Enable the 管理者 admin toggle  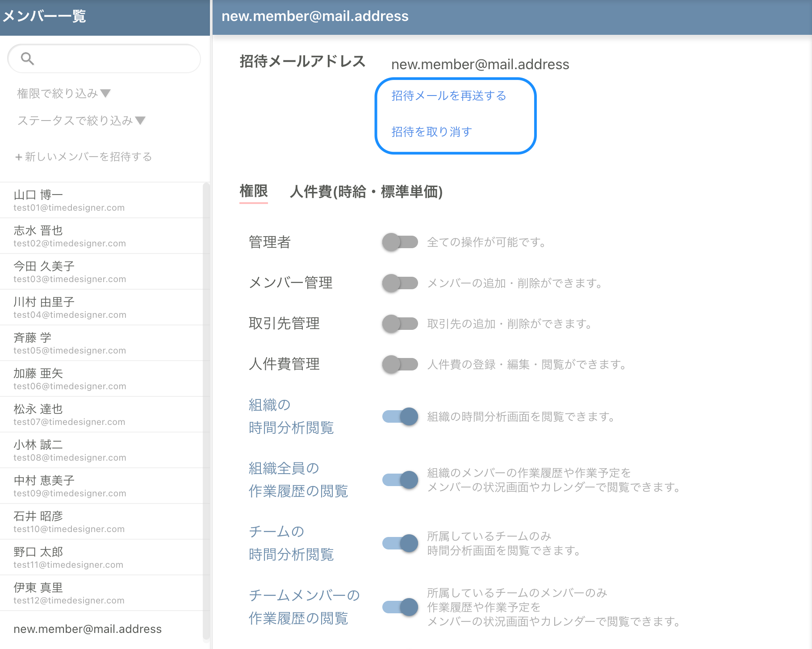pos(400,242)
